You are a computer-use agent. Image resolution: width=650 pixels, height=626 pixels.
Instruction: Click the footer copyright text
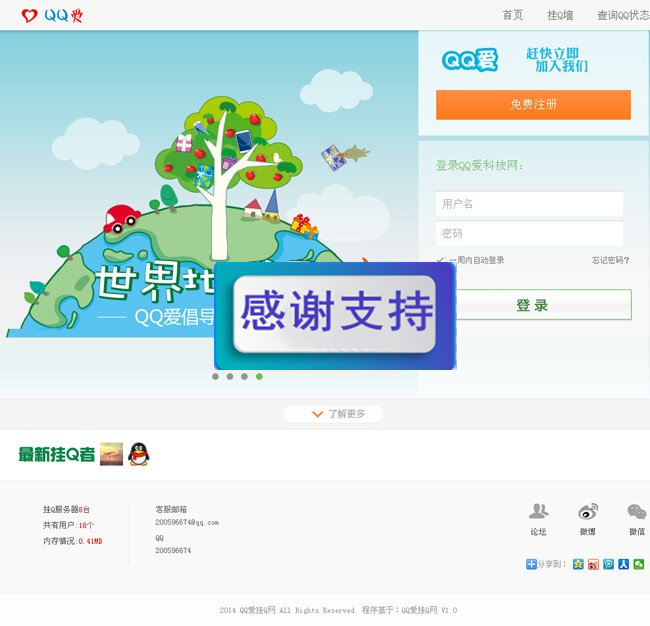pyautogui.click(x=338, y=610)
